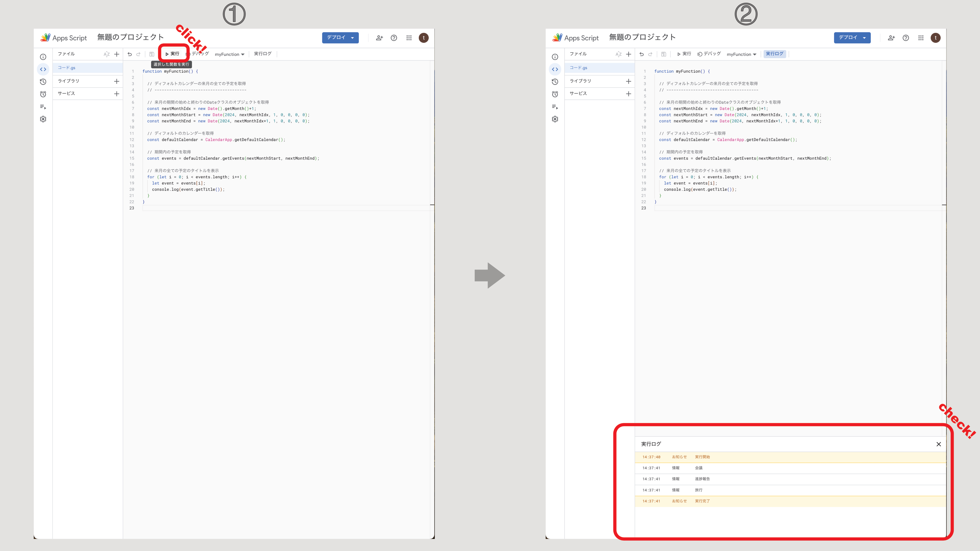The height and width of the screenshot is (551, 980).
Task: Toggle the highlighted 実行ログ button in right window
Action: point(775,54)
